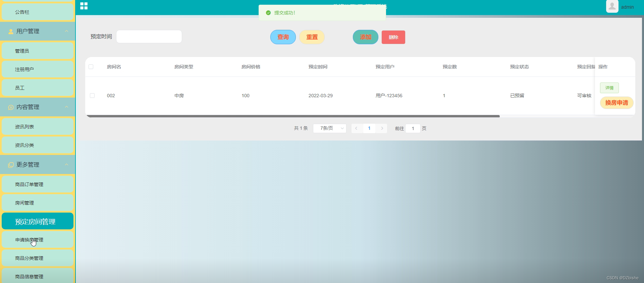
Task: Click the 详情 details button
Action: click(x=609, y=88)
